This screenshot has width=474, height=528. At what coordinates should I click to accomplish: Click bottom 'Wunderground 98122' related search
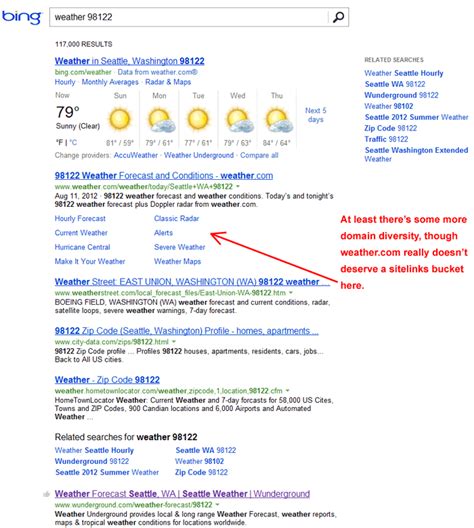[92, 461]
